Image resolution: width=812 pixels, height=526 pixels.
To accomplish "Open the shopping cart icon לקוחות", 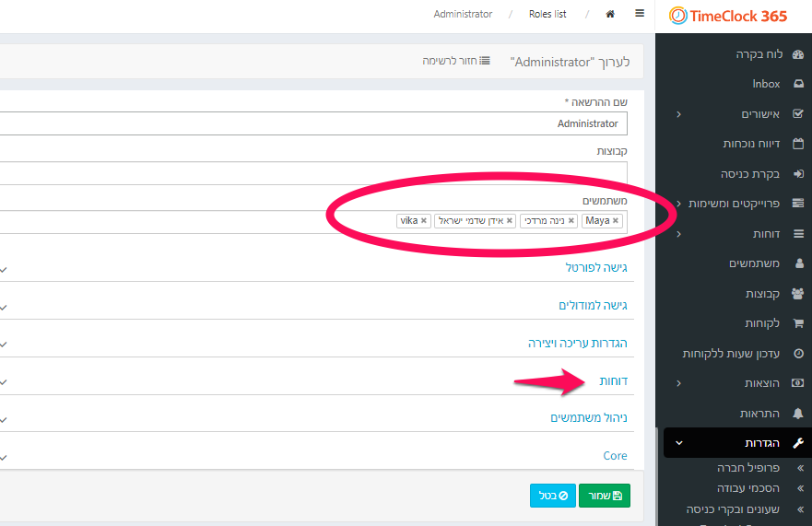I will (798, 323).
